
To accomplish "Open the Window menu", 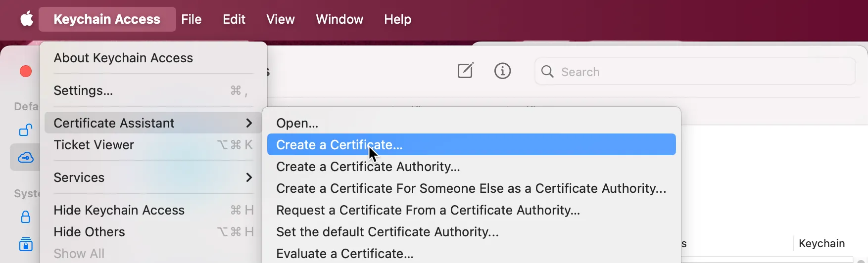I will click(339, 19).
